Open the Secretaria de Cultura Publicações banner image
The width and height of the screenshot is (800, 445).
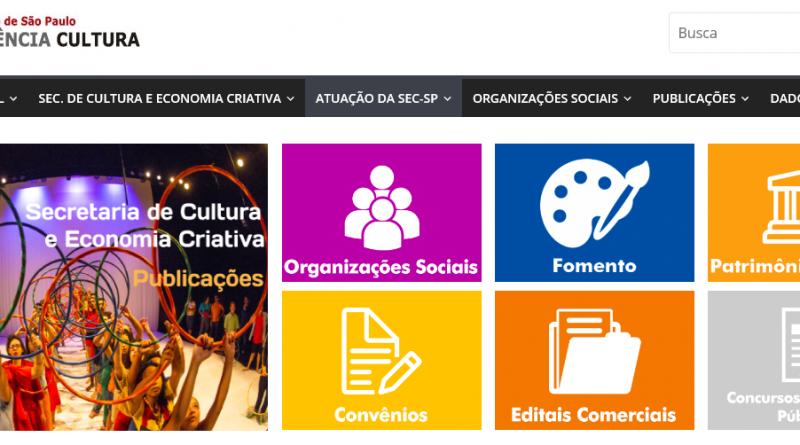pyautogui.click(x=134, y=287)
